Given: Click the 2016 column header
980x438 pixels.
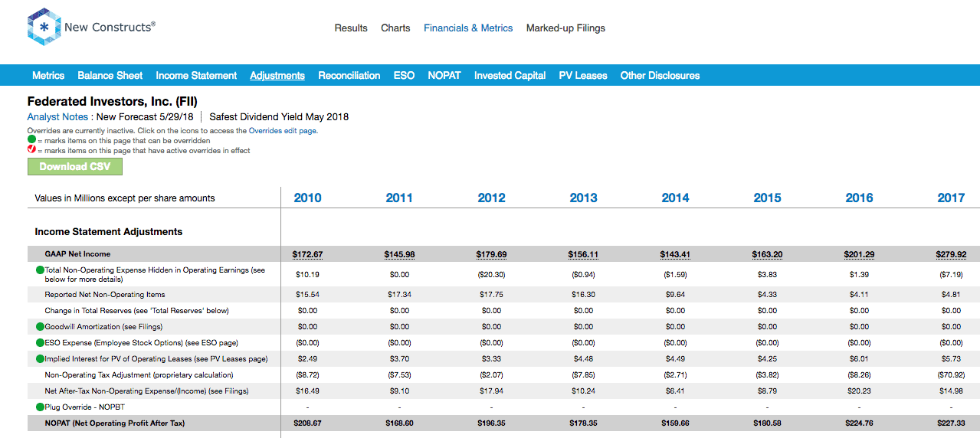Looking at the screenshot, I should (x=859, y=198).
